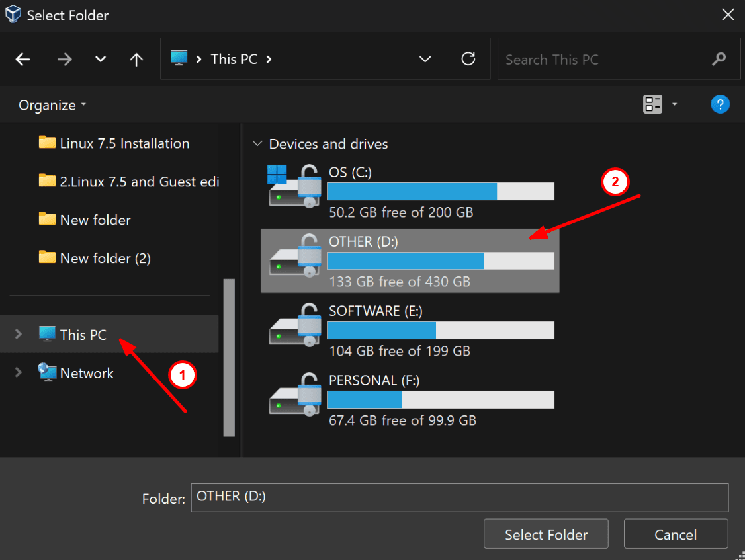
Task: Expand the This PC tree node
Action: [17, 335]
